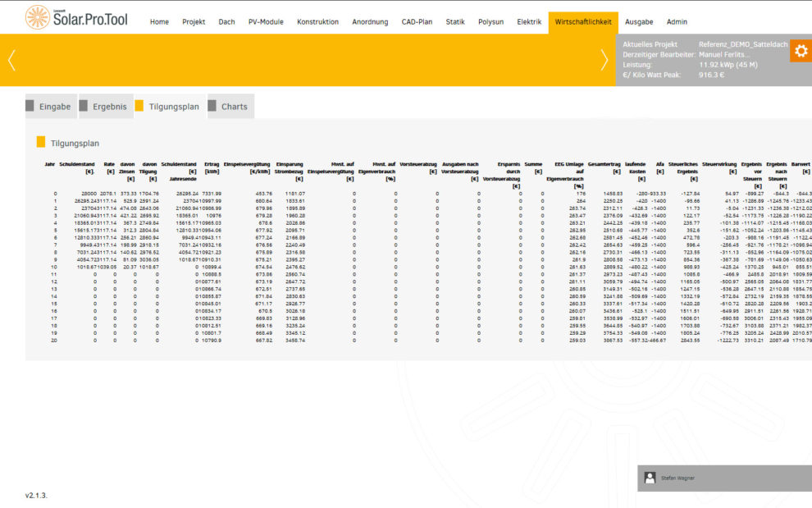Switch to the Ergebnis tab
Viewport: 812px width, 508px height.
(x=103, y=107)
